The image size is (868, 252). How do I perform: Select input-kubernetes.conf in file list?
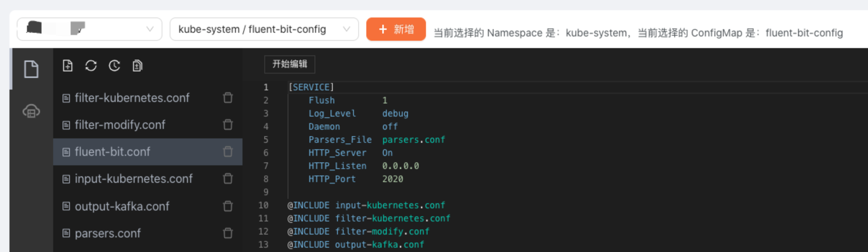pyautogui.click(x=148, y=178)
